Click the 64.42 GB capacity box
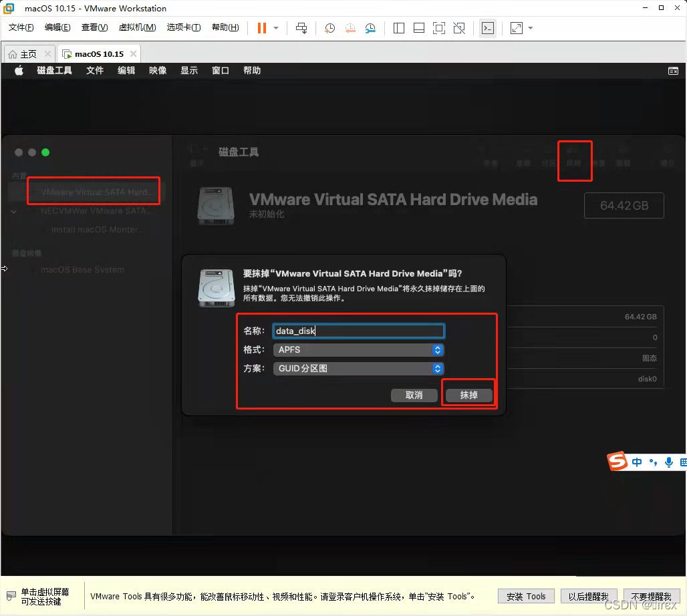This screenshot has height=616, width=687. click(x=624, y=206)
